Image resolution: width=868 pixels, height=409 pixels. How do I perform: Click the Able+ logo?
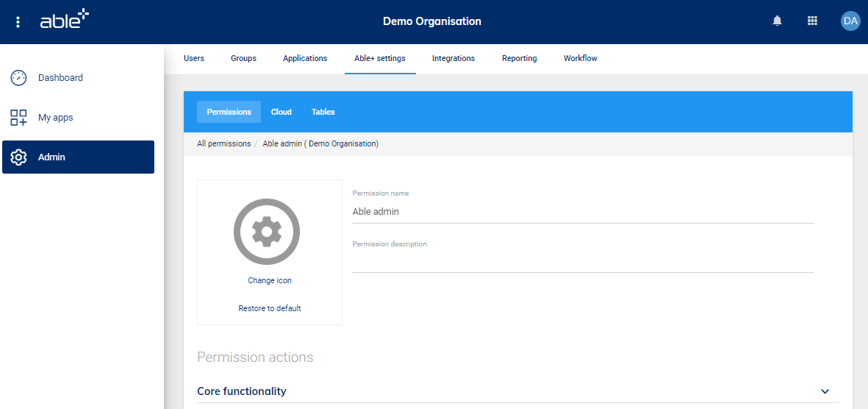[64, 20]
